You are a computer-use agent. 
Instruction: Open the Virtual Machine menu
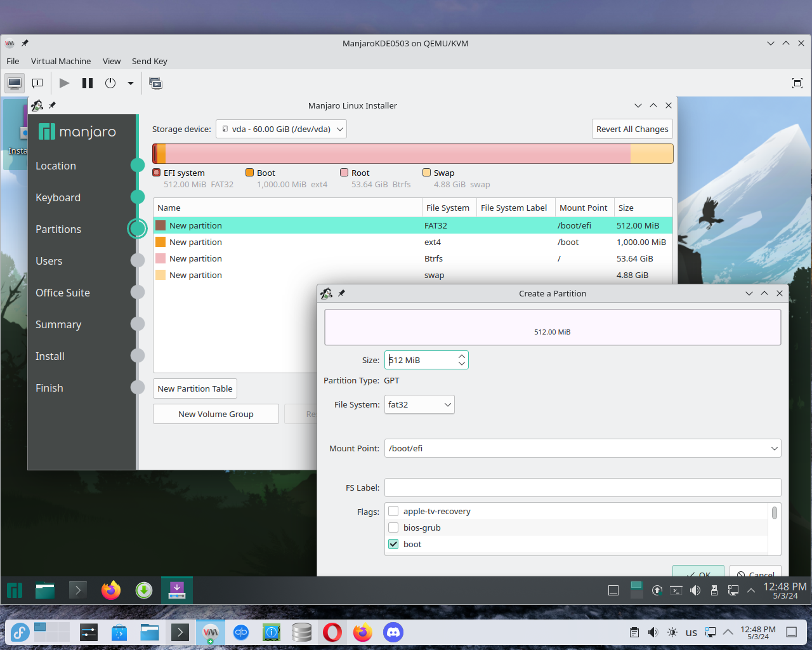point(61,61)
